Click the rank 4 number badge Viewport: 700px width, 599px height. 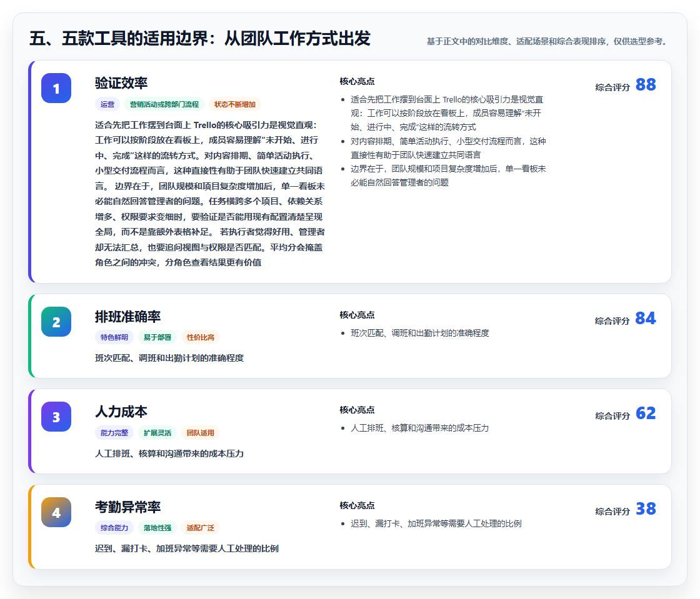[x=56, y=512]
